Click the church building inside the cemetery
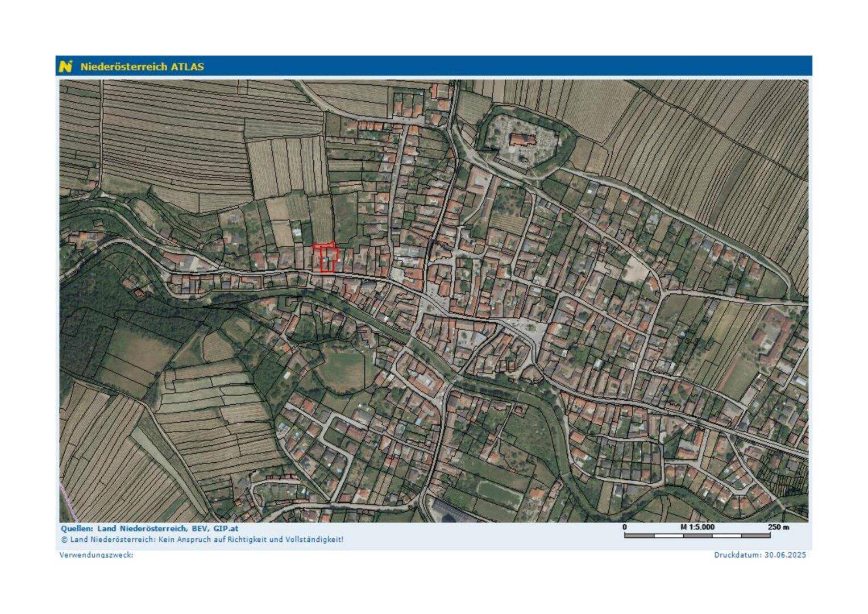Viewport: 868px width, 614px height. pos(522,140)
